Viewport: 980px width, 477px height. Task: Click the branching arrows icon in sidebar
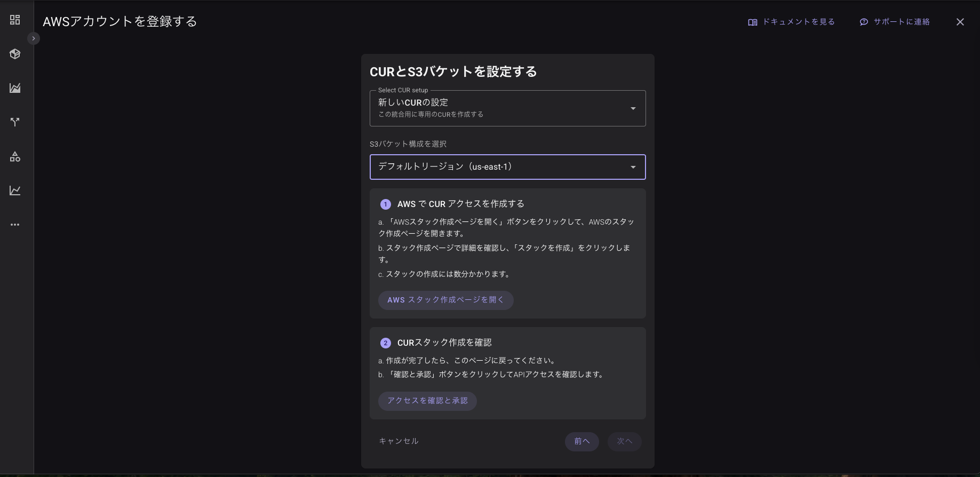14,122
